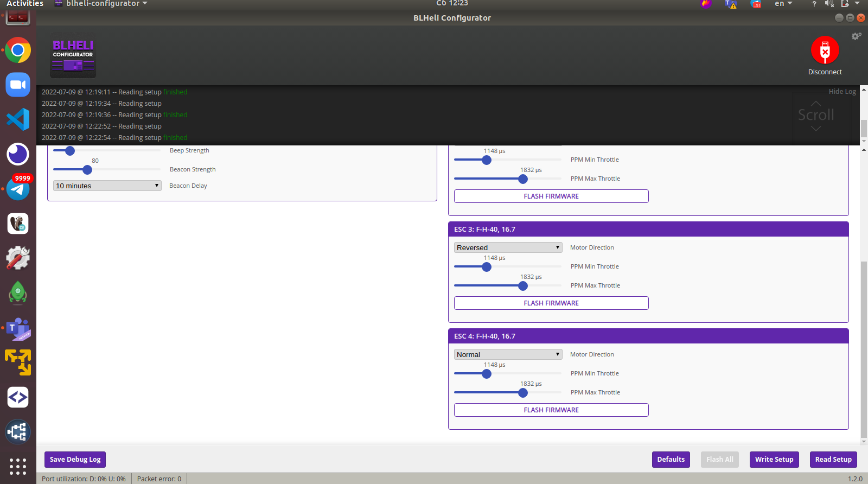868x484 pixels.
Task: Click the Write Setup button
Action: (x=774, y=460)
